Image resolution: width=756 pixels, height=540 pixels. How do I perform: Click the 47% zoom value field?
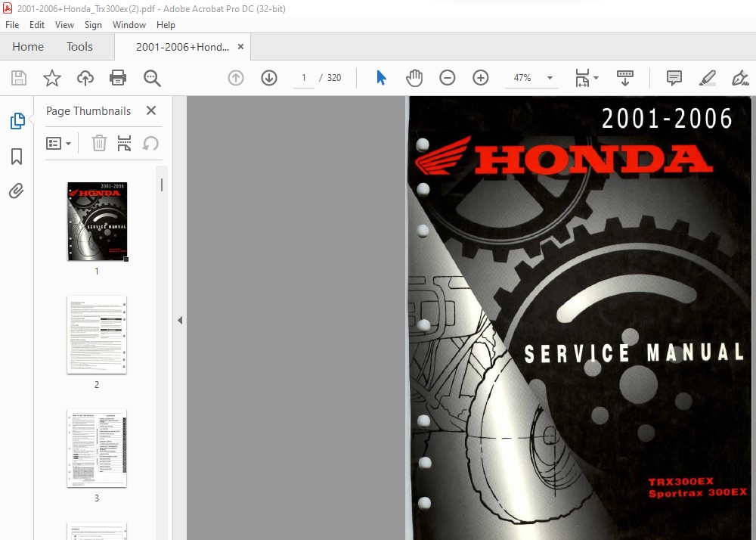522,78
